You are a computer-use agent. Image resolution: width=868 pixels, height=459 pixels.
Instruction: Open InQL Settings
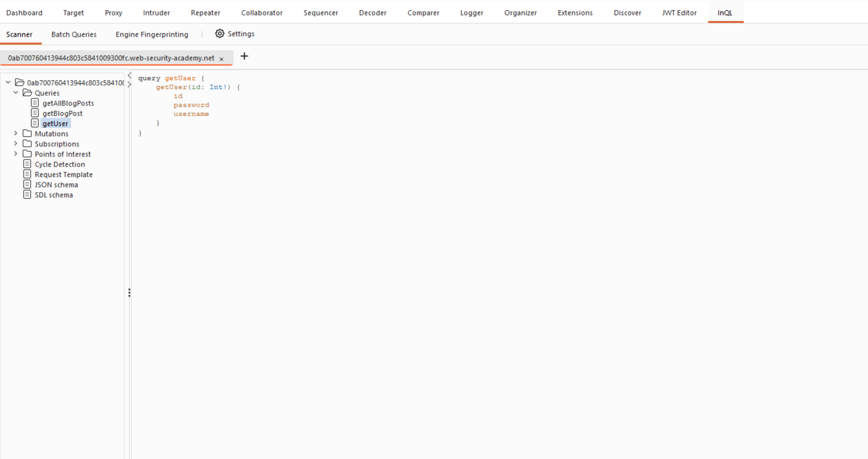click(235, 34)
